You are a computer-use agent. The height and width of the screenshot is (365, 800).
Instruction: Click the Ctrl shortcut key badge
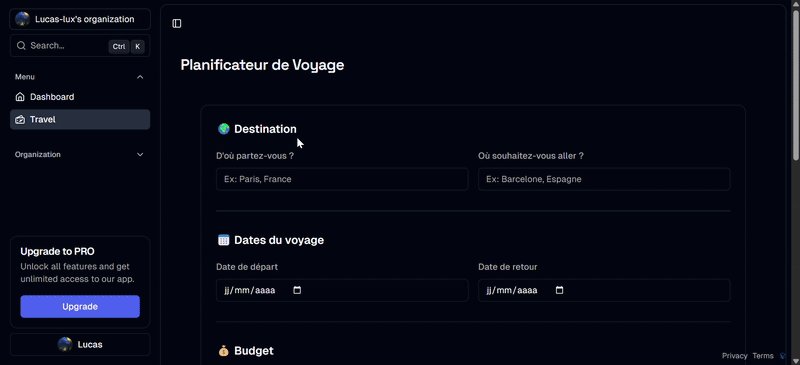click(x=119, y=46)
